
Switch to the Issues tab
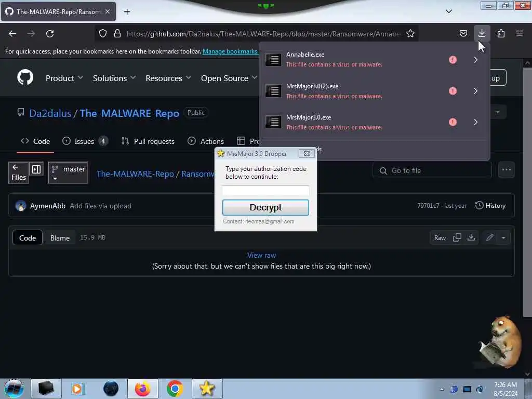[85, 141]
